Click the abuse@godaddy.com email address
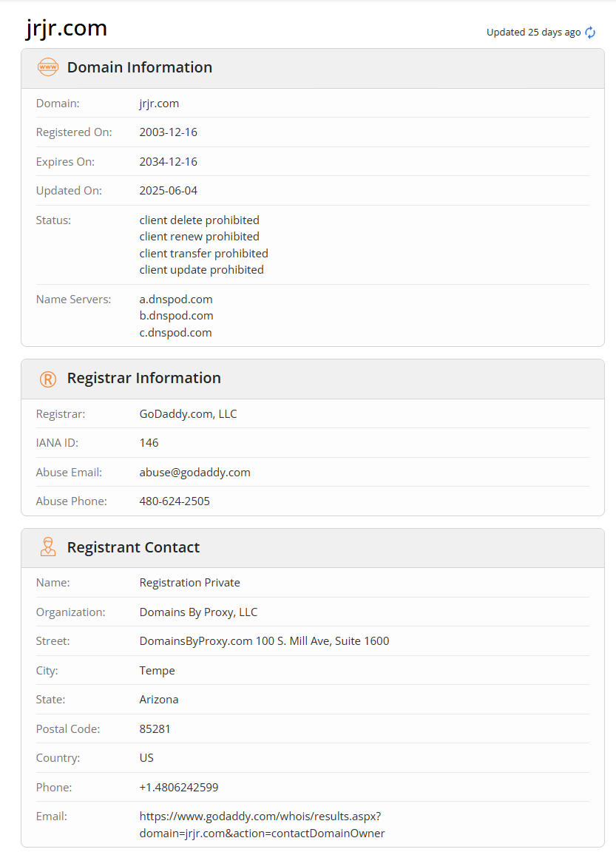Viewport: 616px width, 852px height. (194, 472)
